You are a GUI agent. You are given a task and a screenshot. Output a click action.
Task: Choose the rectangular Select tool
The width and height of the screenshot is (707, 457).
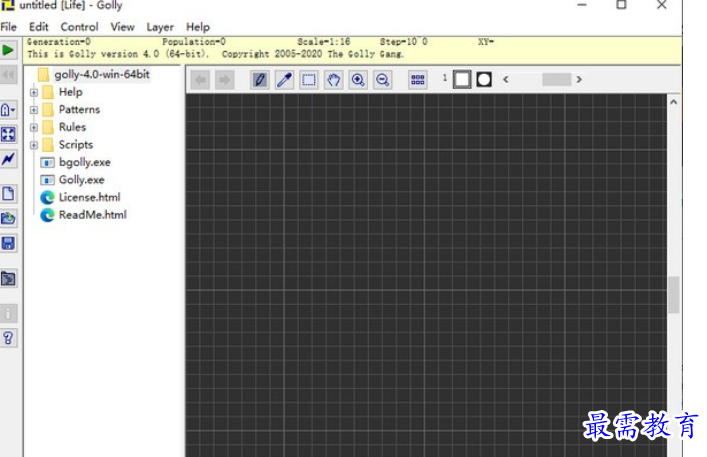(x=309, y=80)
